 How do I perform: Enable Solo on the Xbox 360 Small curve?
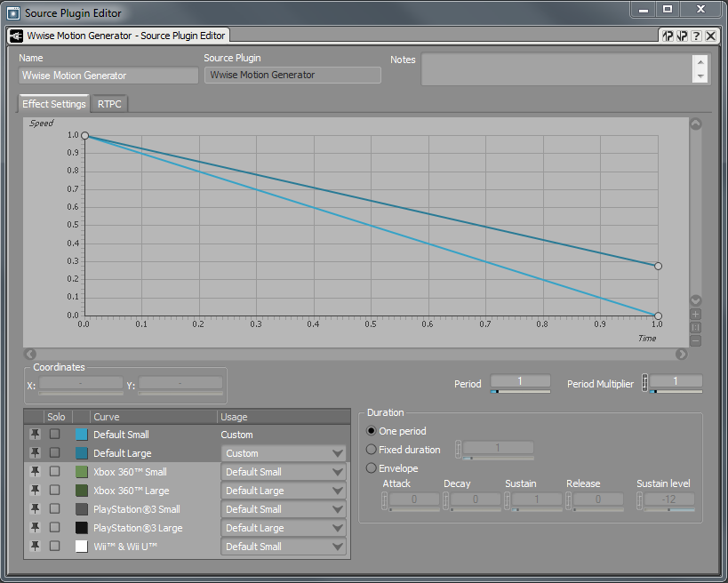55,472
